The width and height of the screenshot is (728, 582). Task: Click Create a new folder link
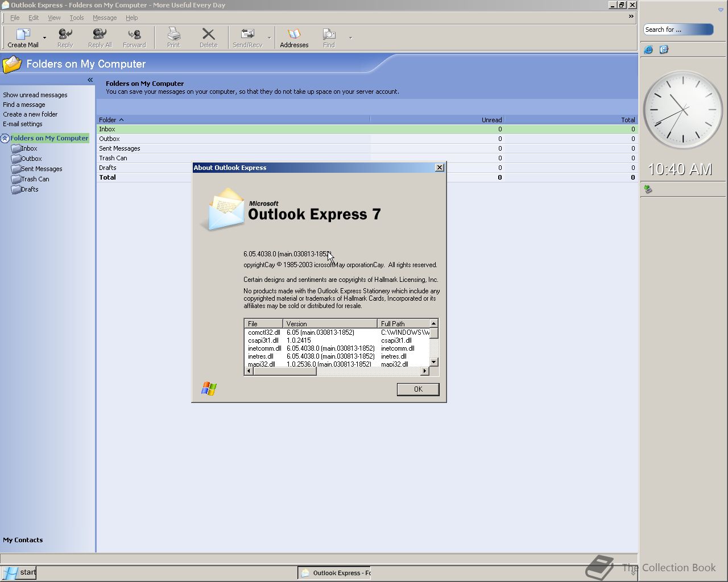click(30, 114)
